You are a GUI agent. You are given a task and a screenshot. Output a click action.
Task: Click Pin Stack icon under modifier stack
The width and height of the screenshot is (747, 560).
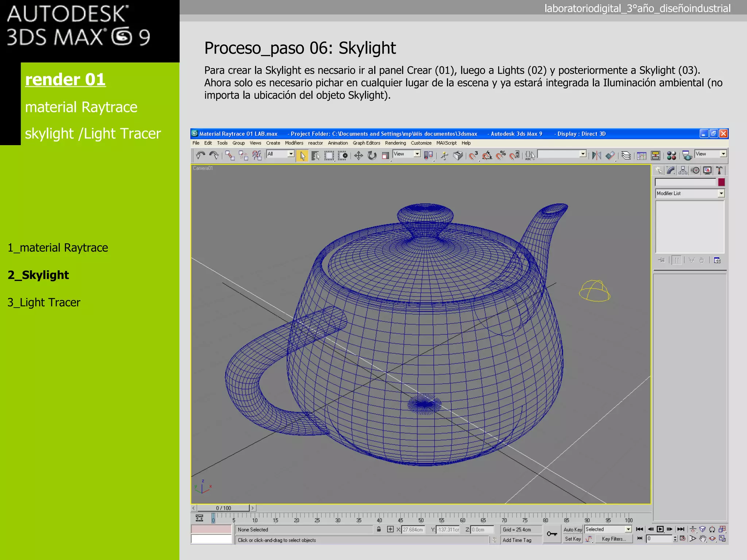662,260
